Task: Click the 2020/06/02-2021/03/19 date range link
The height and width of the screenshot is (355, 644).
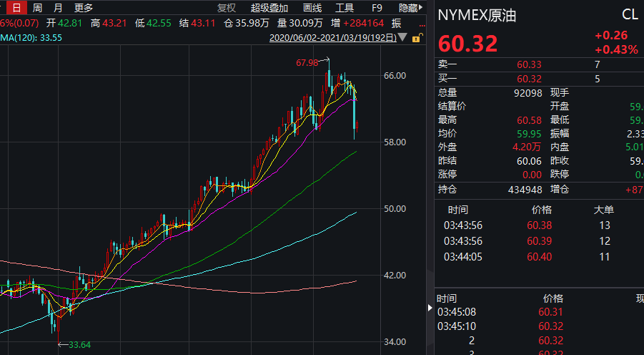Action: 332,37
